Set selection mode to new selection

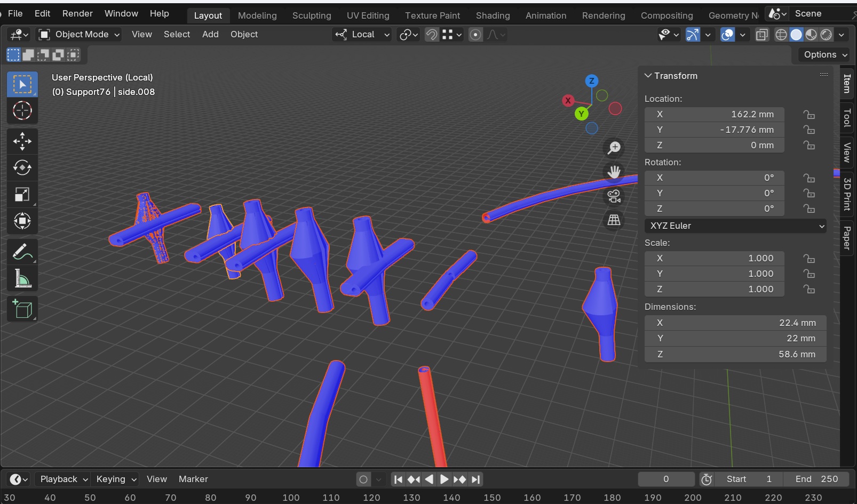point(13,54)
